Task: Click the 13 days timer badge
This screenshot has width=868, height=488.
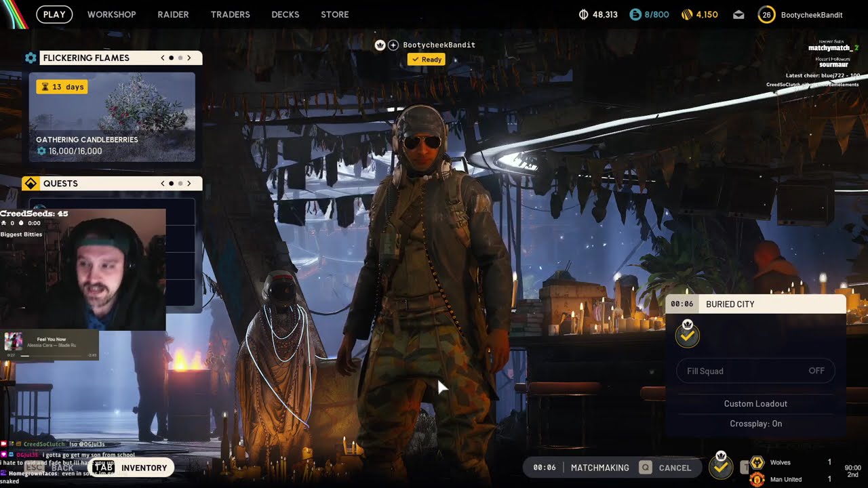Action: click(62, 87)
